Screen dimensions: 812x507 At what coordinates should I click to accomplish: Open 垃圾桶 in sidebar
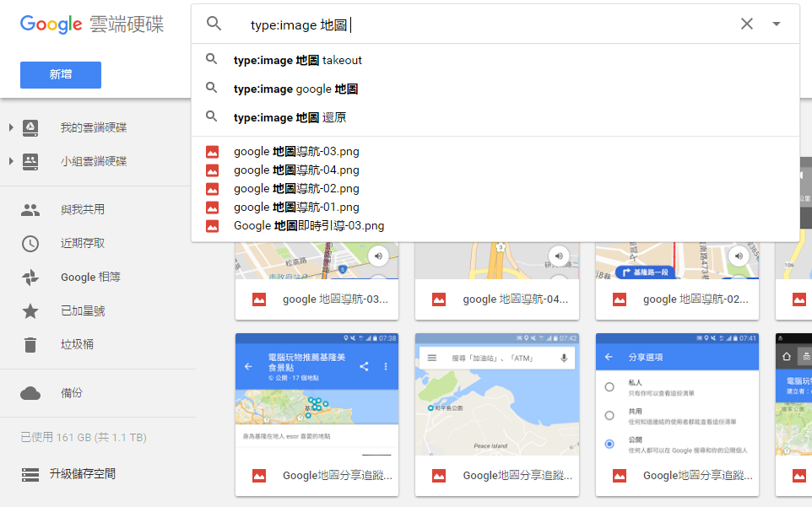(x=77, y=344)
